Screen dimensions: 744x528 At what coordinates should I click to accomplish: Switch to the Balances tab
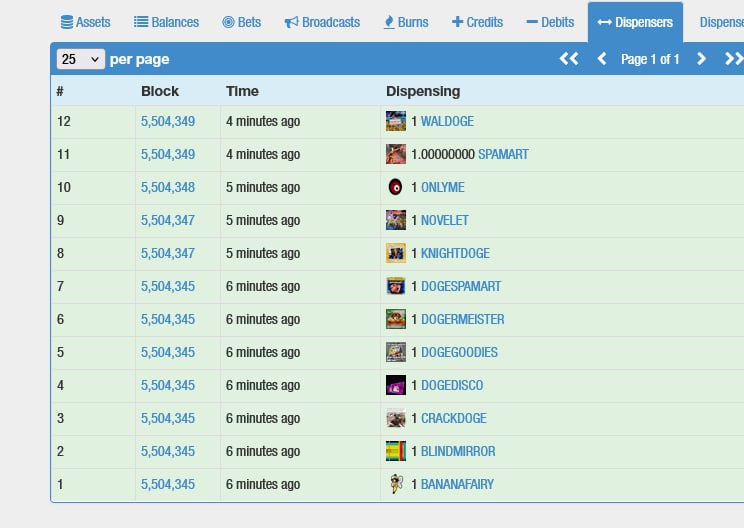(x=166, y=22)
